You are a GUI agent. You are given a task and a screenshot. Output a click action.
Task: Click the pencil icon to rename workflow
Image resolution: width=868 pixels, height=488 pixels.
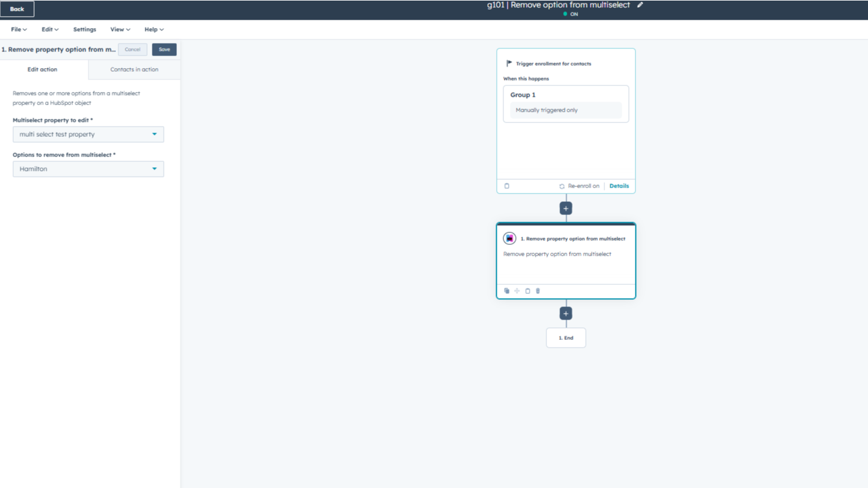(x=640, y=5)
